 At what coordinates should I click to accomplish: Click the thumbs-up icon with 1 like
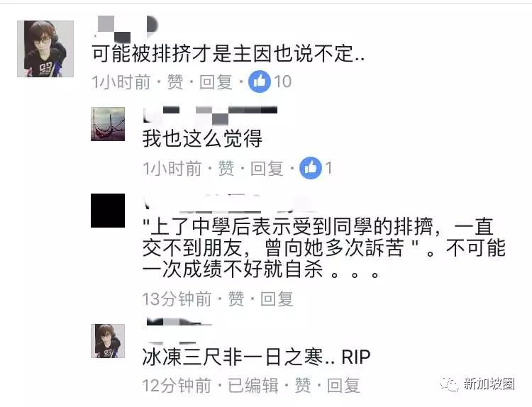point(310,168)
